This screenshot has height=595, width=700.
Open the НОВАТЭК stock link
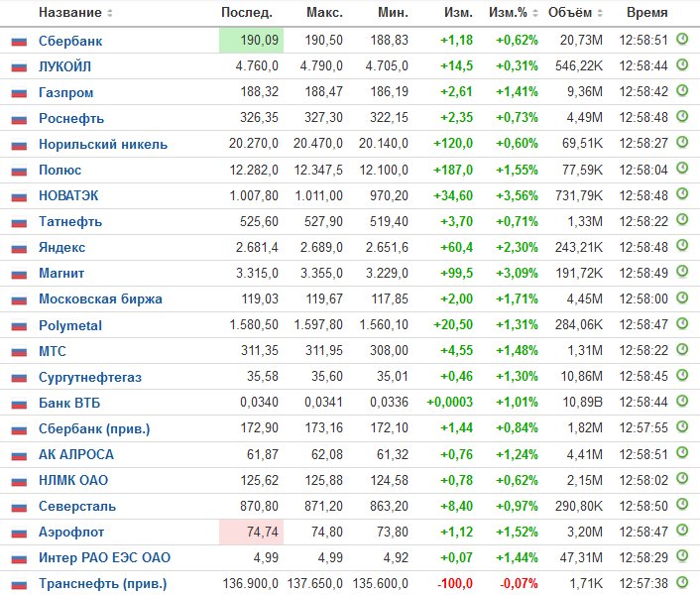tap(68, 195)
